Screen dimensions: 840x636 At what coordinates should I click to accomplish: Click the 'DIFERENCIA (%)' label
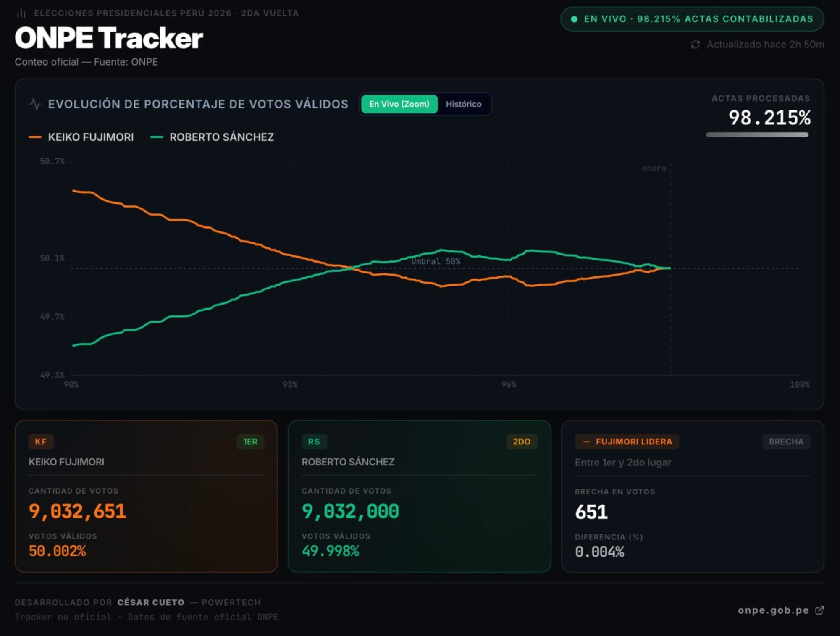tap(609, 537)
